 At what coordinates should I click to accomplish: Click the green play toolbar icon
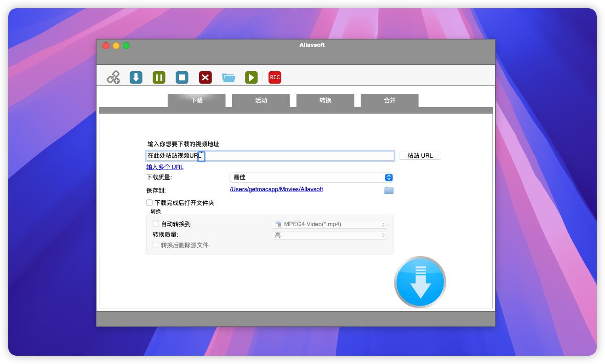251,77
